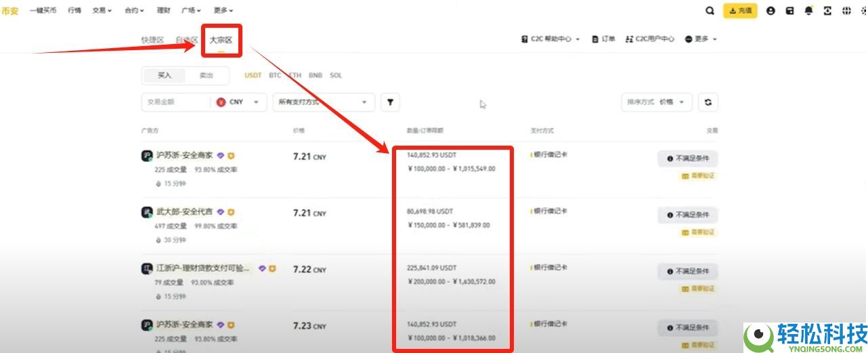The image size is (868, 353).
Task: Click merchant name 武大郎-安全代言
Action: click(x=184, y=212)
